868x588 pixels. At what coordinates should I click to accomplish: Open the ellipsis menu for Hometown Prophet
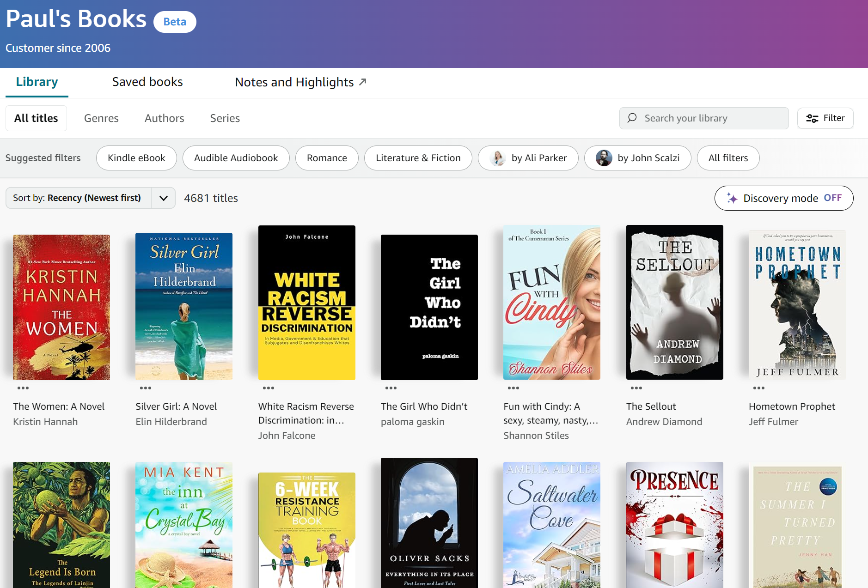[759, 388]
